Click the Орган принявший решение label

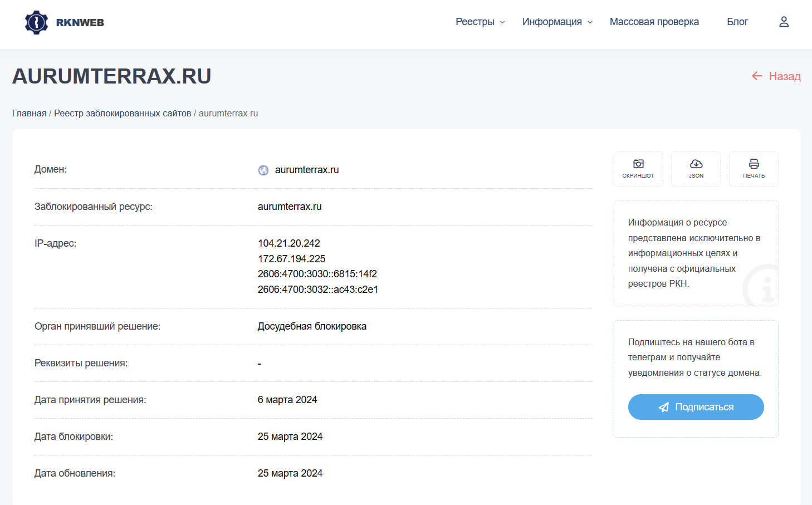click(x=97, y=326)
